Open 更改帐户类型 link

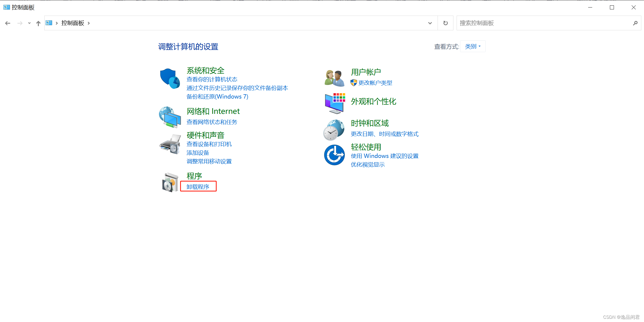(375, 83)
